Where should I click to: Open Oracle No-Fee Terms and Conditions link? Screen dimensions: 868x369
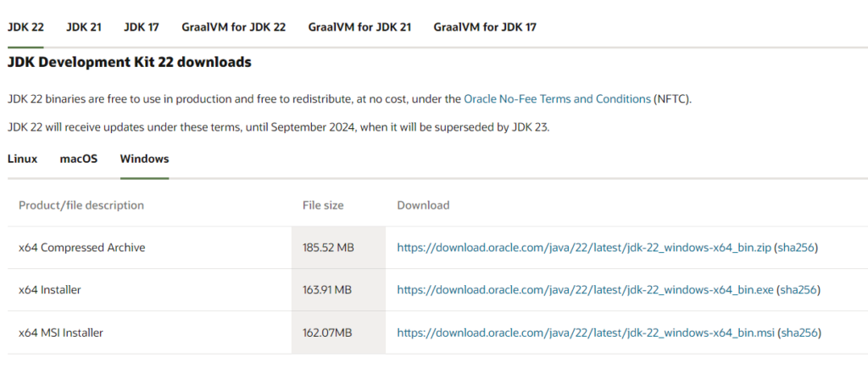coord(558,99)
